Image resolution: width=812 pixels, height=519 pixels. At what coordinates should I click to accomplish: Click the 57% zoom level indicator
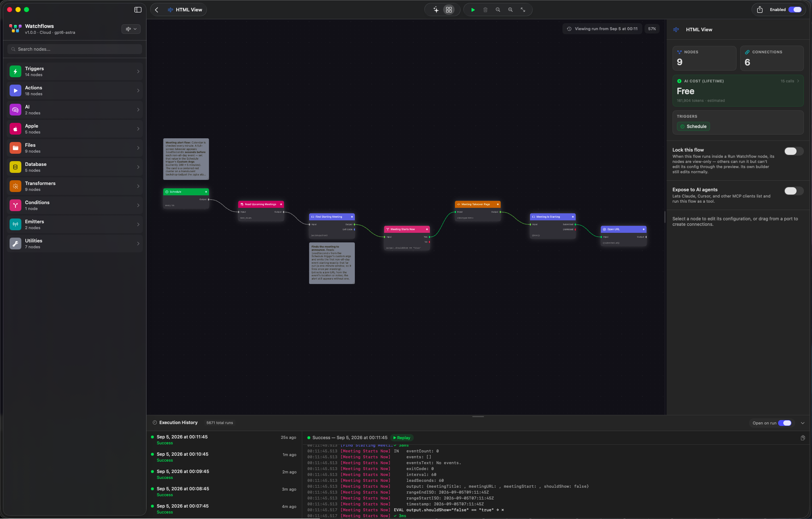(x=652, y=29)
